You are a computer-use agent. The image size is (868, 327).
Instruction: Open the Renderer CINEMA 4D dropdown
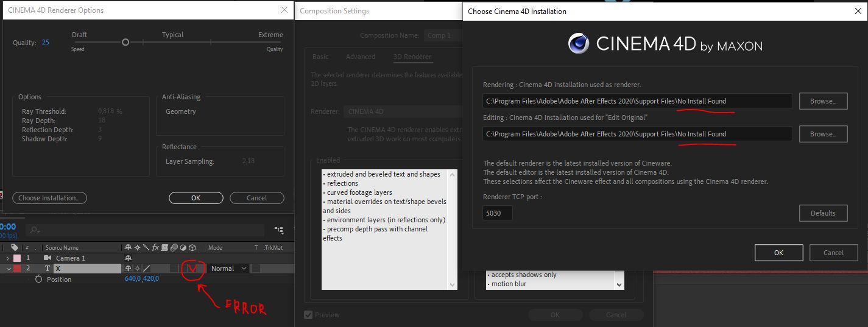coord(402,111)
